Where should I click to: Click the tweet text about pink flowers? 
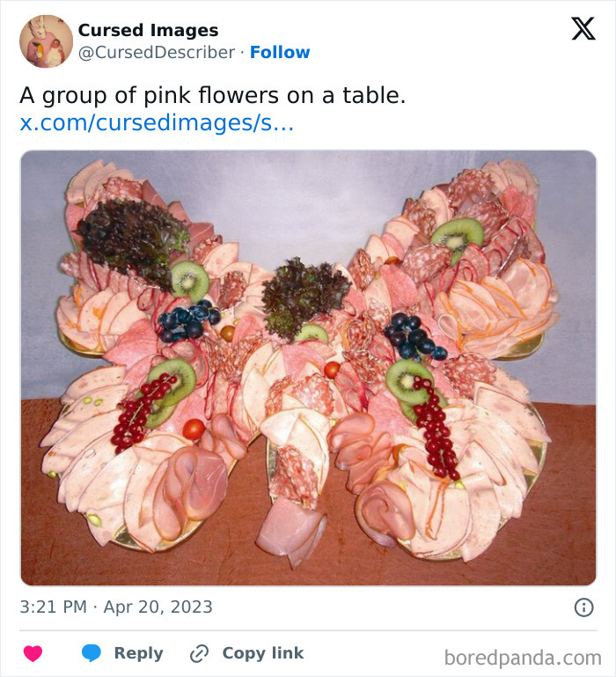pyautogui.click(x=213, y=96)
